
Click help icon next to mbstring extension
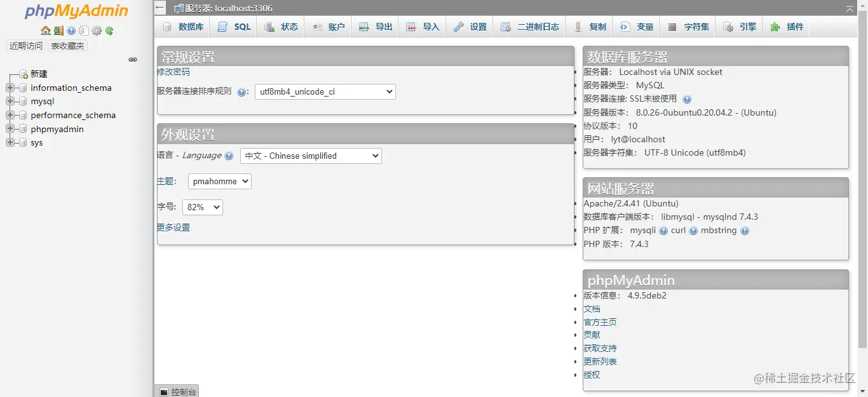point(745,231)
